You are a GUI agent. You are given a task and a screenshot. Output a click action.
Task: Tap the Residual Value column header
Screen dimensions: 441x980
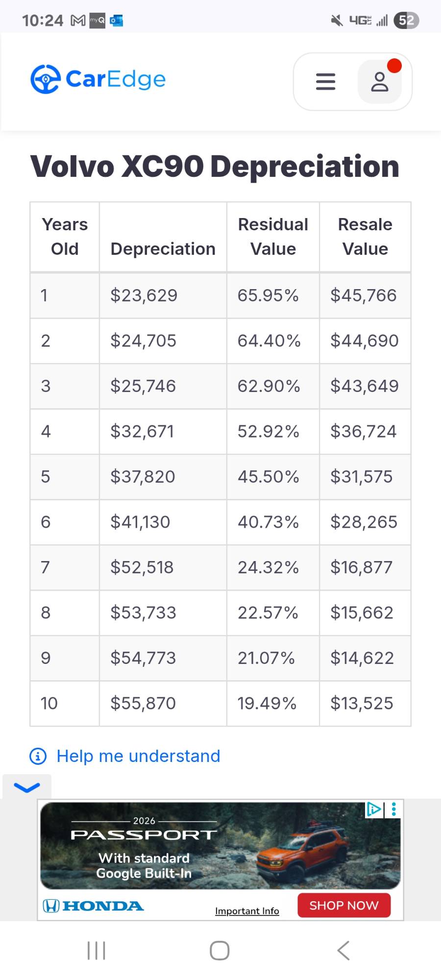(x=273, y=237)
